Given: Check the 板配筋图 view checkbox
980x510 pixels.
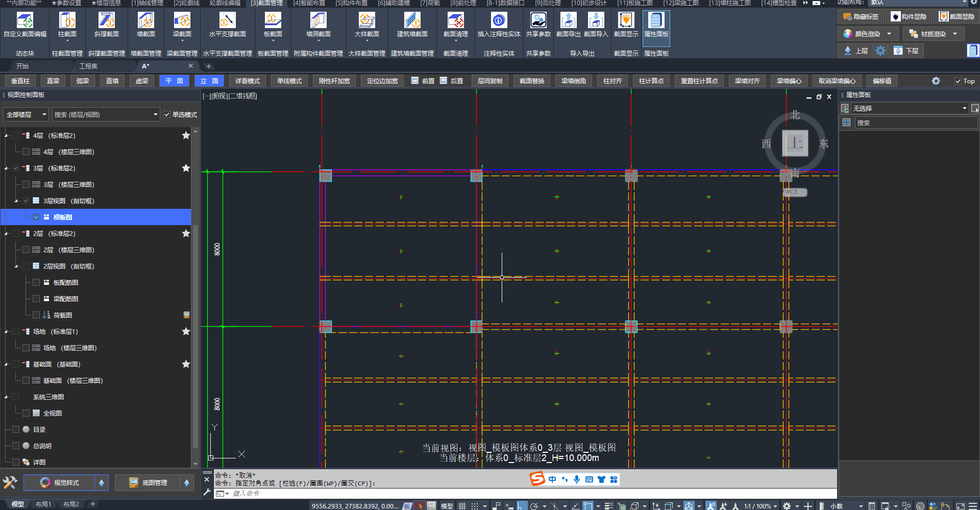Looking at the screenshot, I should point(36,283).
